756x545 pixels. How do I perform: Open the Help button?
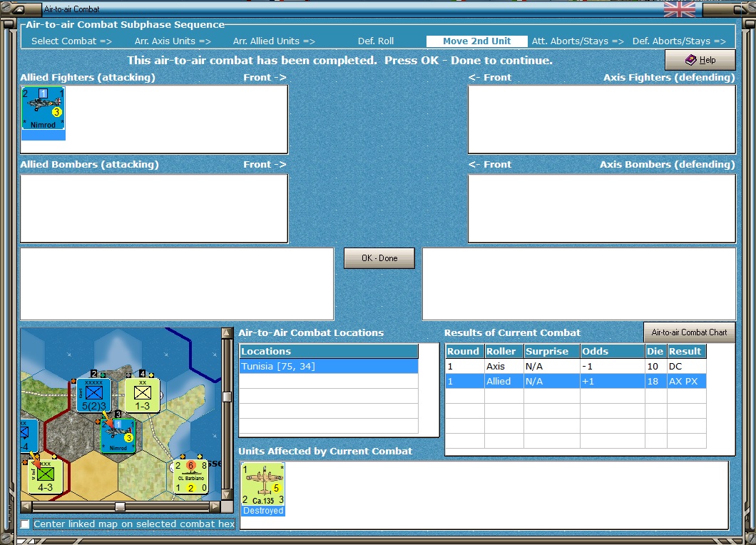click(700, 60)
